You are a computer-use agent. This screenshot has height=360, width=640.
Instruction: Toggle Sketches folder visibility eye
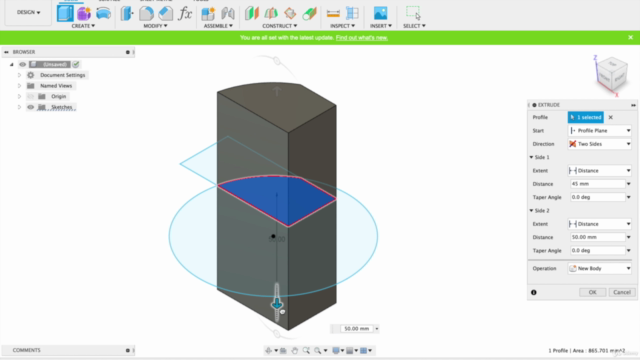tap(31, 107)
